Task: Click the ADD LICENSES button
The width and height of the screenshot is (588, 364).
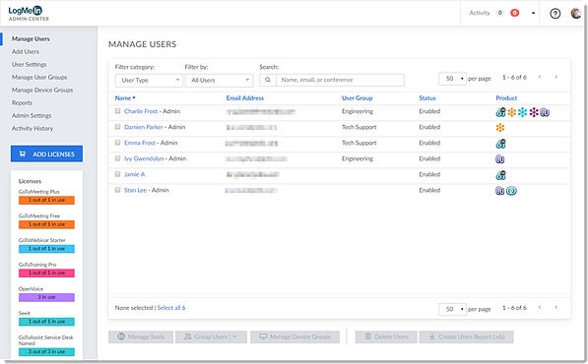Action: 47,153
